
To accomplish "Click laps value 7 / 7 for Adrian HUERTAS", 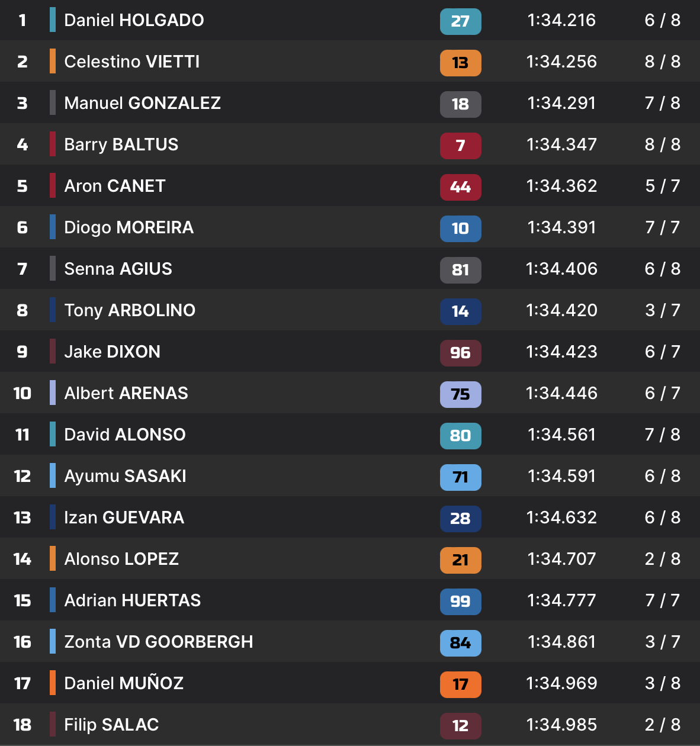I will (662, 600).
